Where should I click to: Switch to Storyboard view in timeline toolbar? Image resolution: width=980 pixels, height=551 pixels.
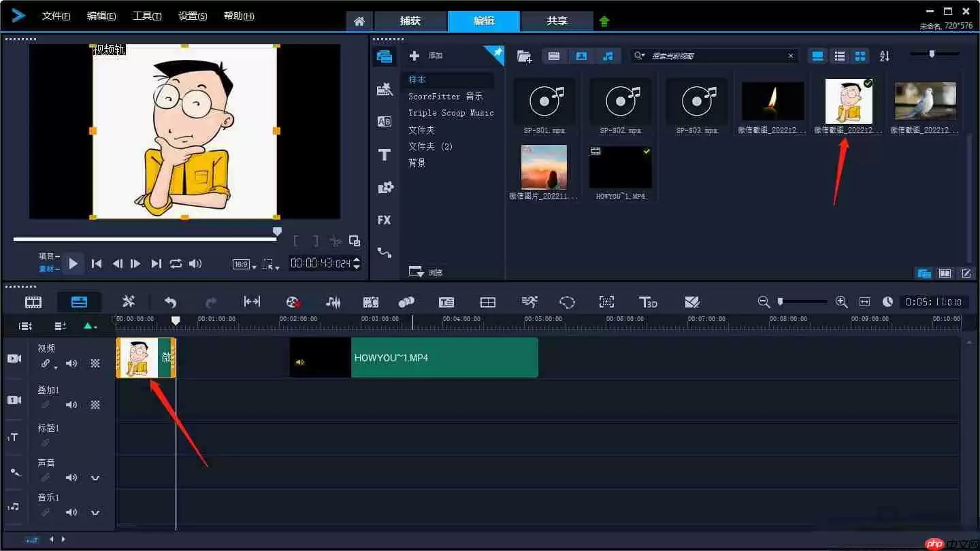tap(33, 302)
